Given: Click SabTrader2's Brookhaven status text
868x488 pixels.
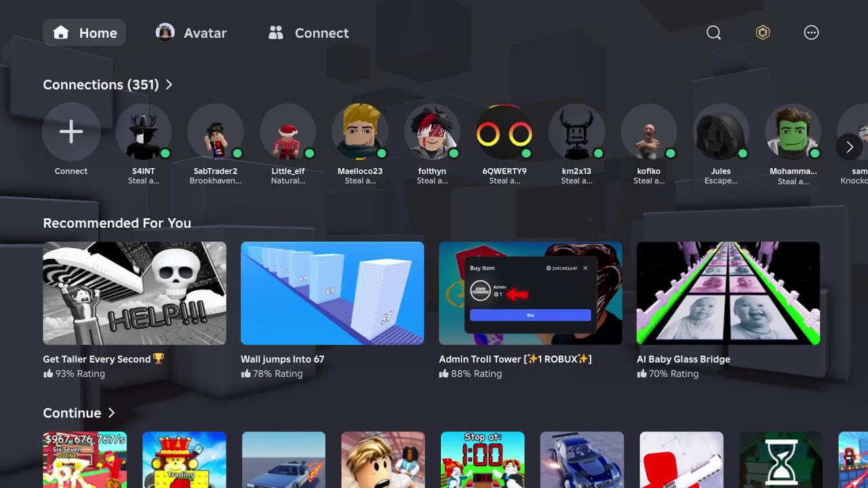Looking at the screenshot, I should 216,181.
